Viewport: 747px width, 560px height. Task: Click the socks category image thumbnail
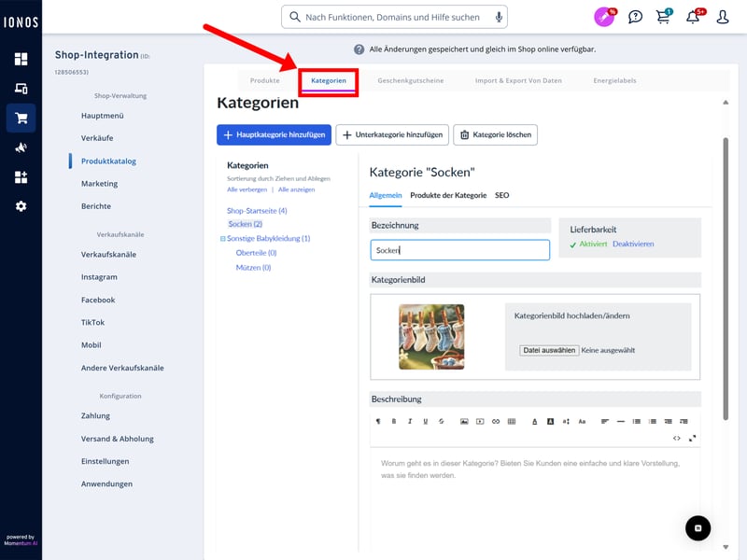pos(431,337)
